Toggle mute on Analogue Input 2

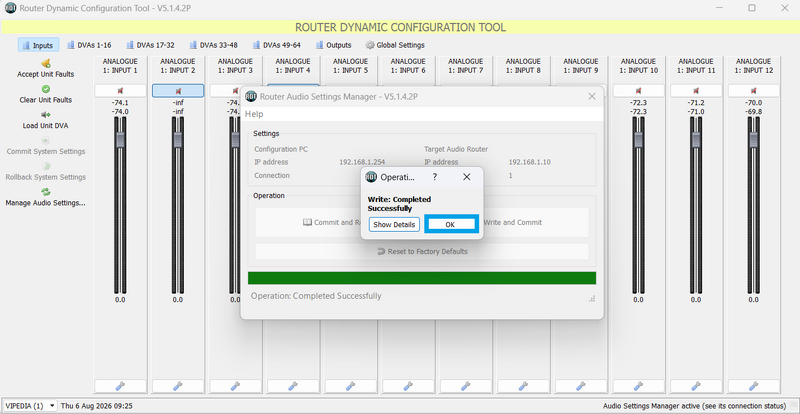click(x=178, y=91)
